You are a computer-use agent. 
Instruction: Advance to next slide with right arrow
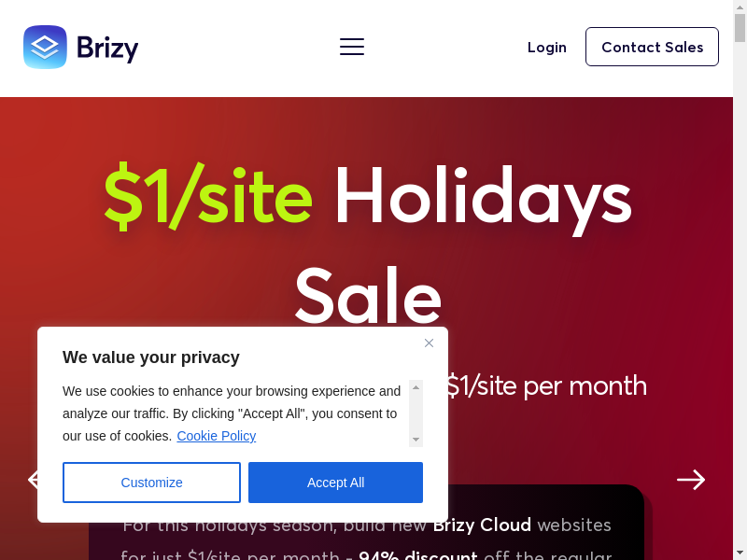691,480
